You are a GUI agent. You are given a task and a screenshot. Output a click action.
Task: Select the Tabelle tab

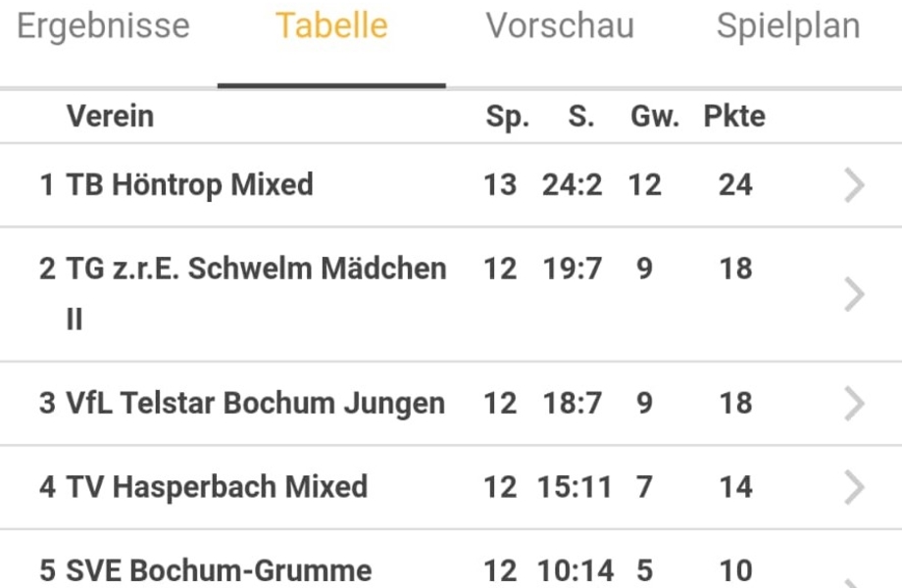331,26
